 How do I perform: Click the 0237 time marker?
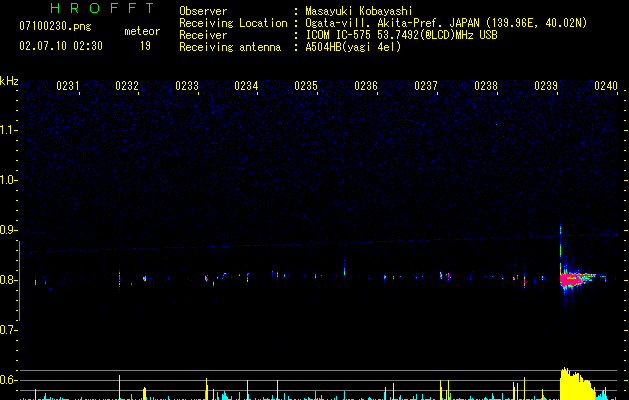[x=426, y=86]
